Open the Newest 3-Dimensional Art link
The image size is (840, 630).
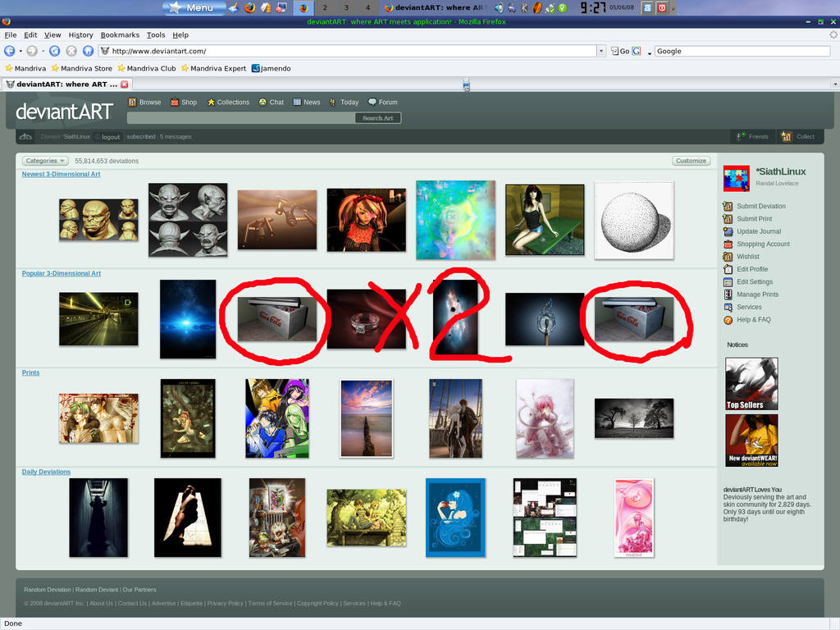(61, 174)
